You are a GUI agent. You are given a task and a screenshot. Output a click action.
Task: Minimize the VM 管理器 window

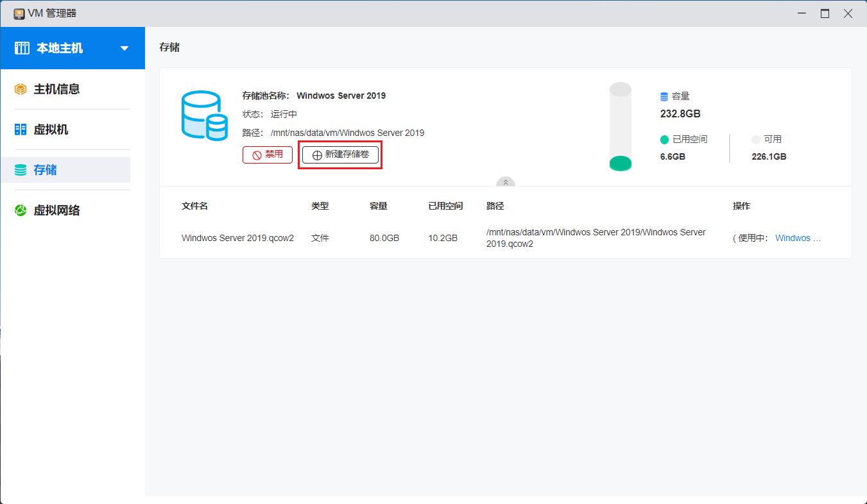pos(802,13)
